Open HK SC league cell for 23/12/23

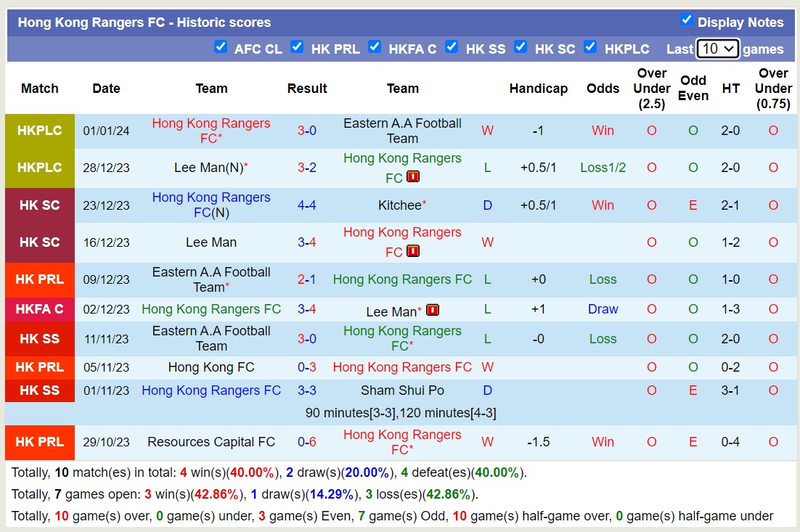coord(40,205)
